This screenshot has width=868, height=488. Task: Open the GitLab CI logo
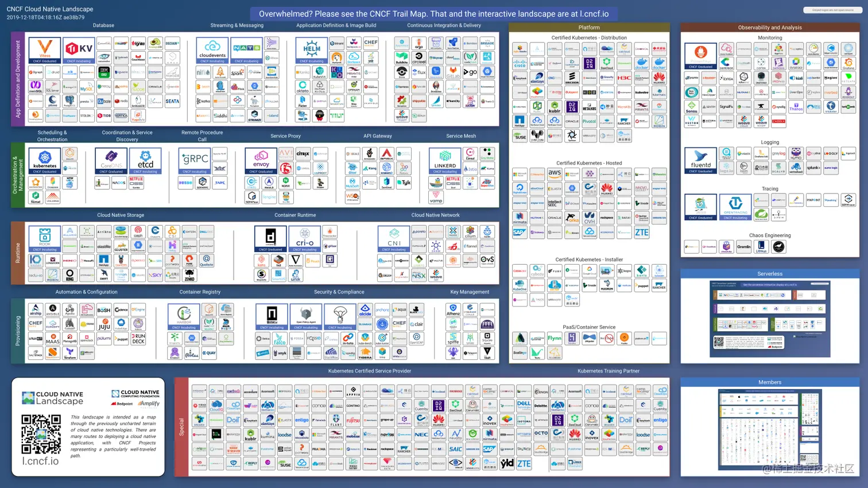point(453,72)
